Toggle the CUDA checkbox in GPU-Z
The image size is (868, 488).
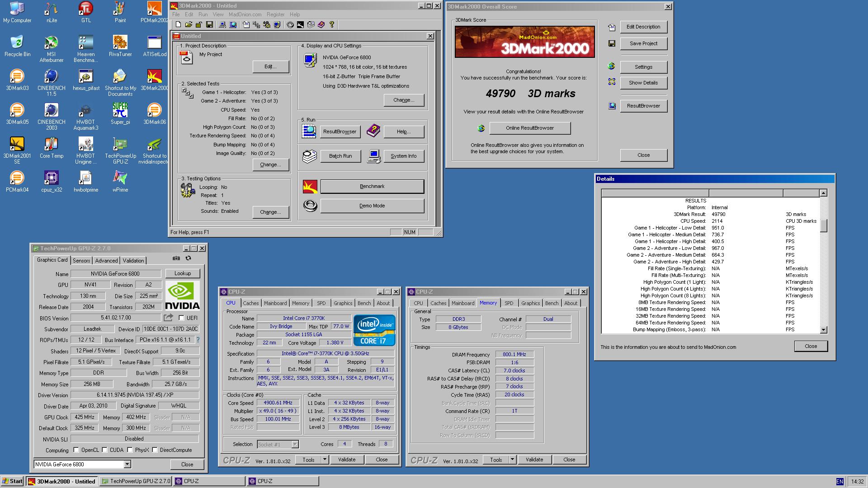pyautogui.click(x=104, y=450)
